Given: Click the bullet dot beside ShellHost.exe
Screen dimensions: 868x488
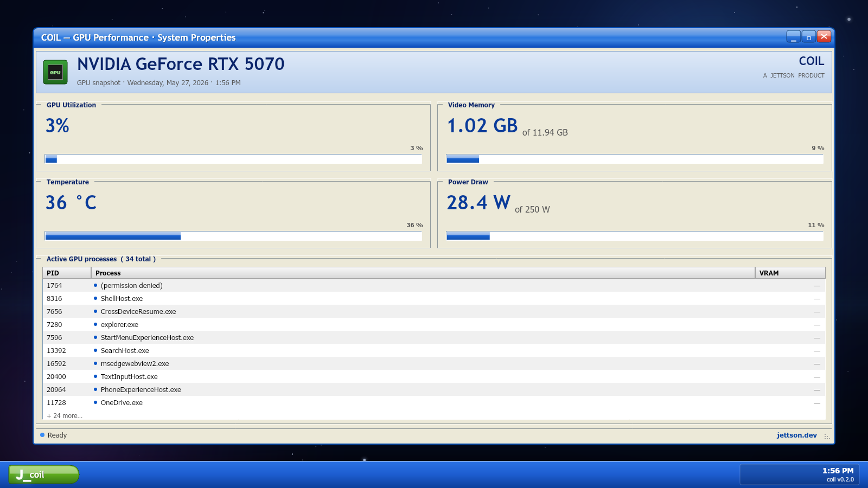Looking at the screenshot, I should point(95,298).
